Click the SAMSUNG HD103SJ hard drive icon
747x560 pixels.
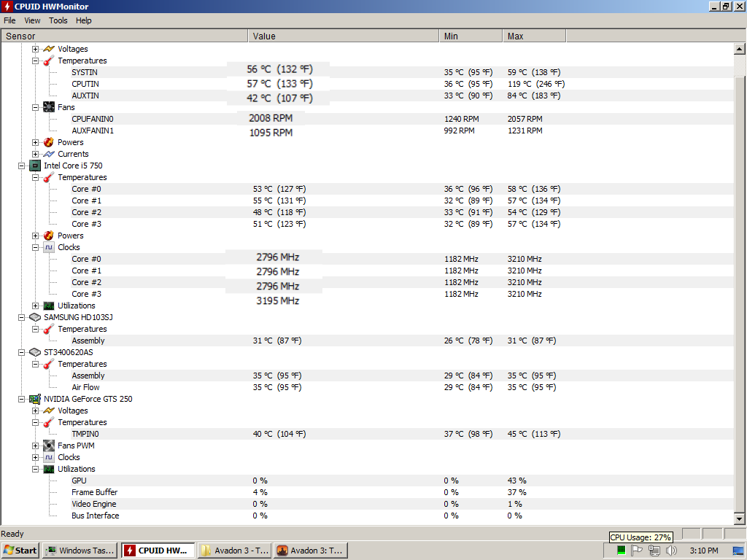[35, 317]
